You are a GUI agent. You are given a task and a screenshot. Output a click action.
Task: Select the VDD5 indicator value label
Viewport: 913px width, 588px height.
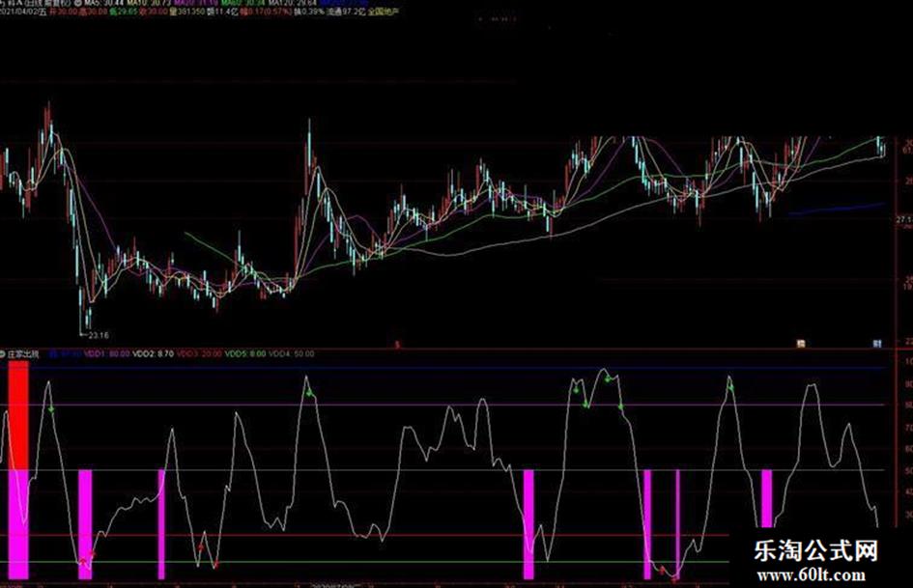point(245,353)
